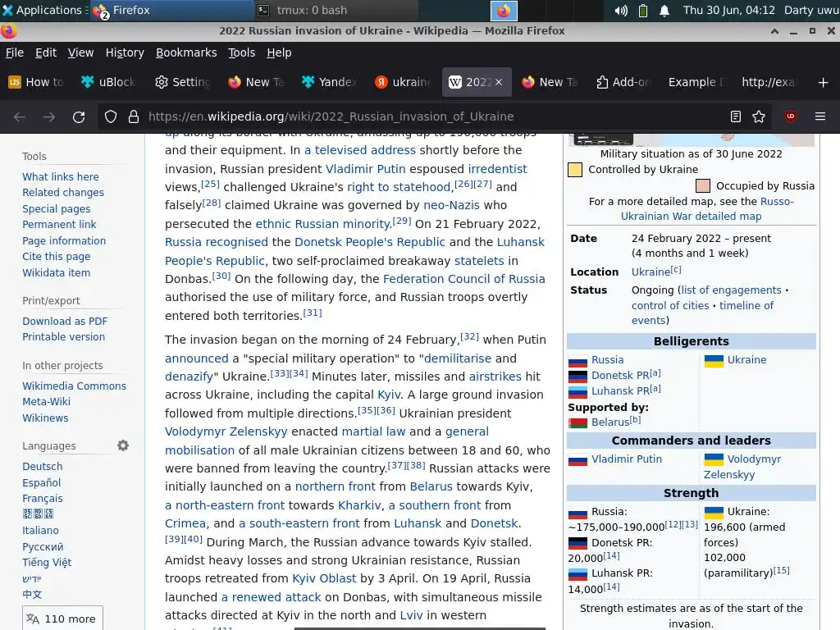Click the military situation map thumbnail
Image resolution: width=840 pixels, height=630 pixels.
click(691, 139)
